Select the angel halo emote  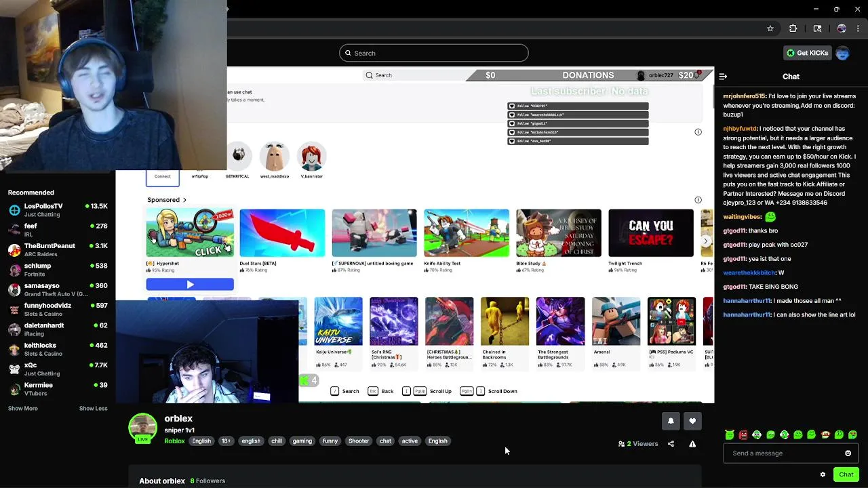(730, 434)
